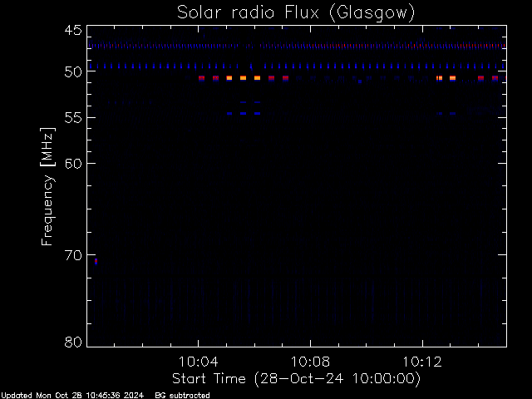Click the "Solar radio Flux (Glasgow)" plot title
The image size is (532, 399).
[296, 13]
